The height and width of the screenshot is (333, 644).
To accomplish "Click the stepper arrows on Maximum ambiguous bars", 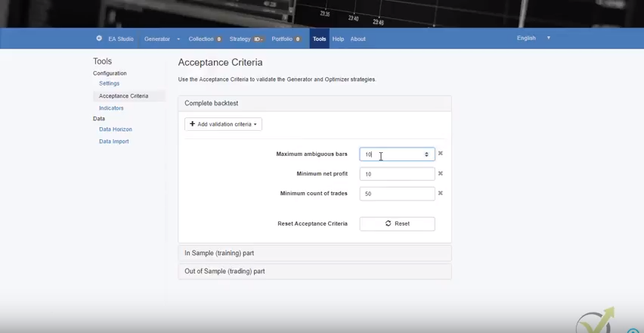I will click(426, 154).
